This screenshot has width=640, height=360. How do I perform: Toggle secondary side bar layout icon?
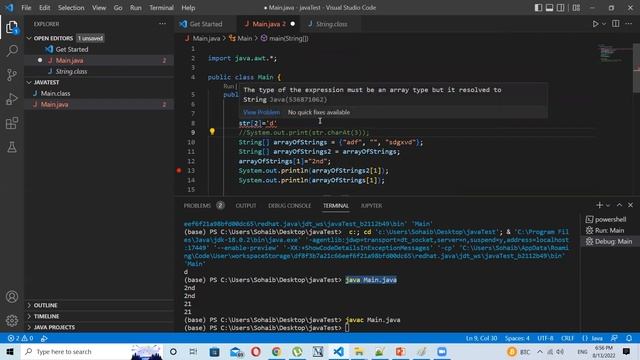[561, 8]
